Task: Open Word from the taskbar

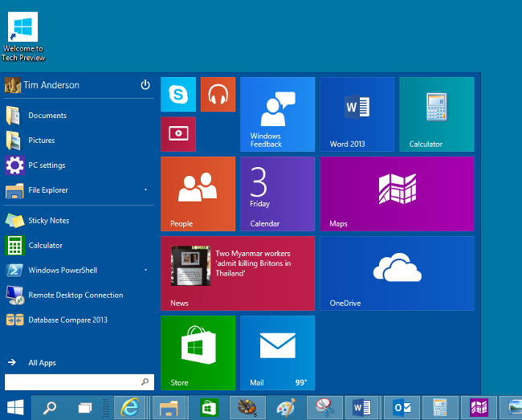Action: pyautogui.click(x=362, y=407)
